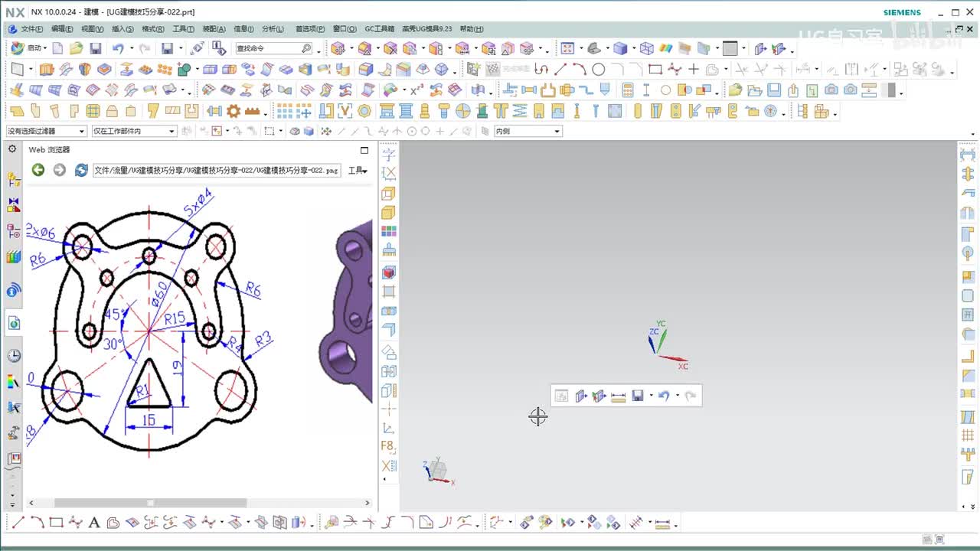Image resolution: width=980 pixels, height=551 pixels.
Task: Open the 分析(L) menu
Action: (x=273, y=29)
